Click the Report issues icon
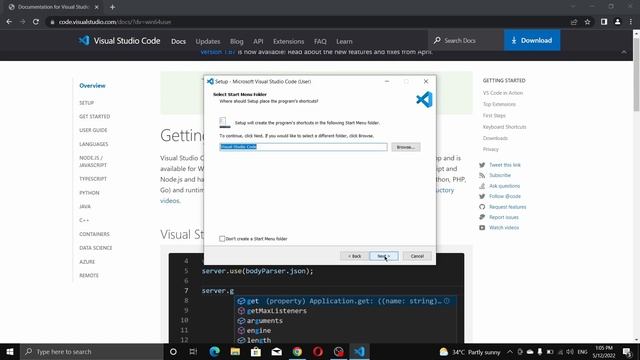 482,217
